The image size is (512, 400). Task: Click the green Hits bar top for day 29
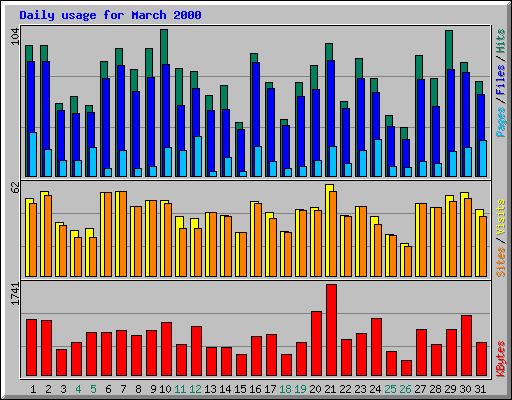(449, 50)
